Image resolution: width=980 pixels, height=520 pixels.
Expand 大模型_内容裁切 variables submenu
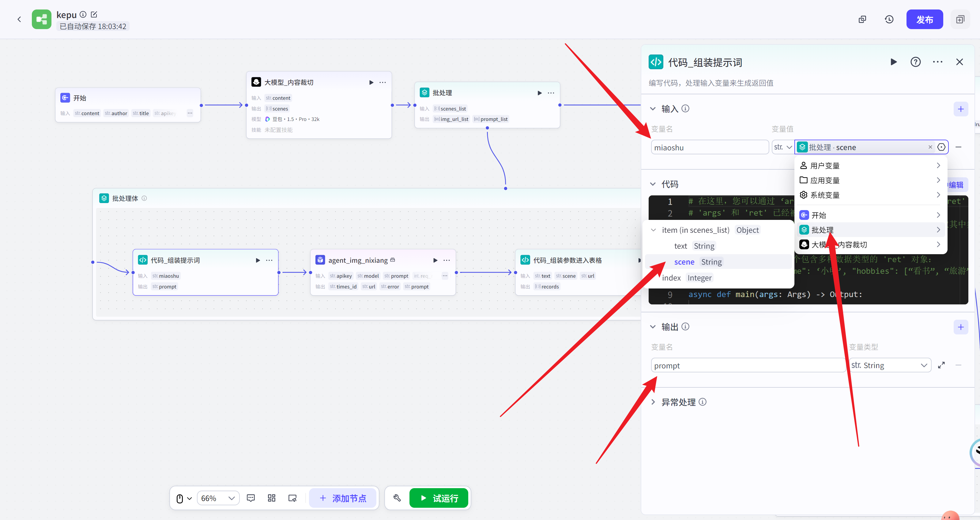pyautogui.click(x=870, y=245)
